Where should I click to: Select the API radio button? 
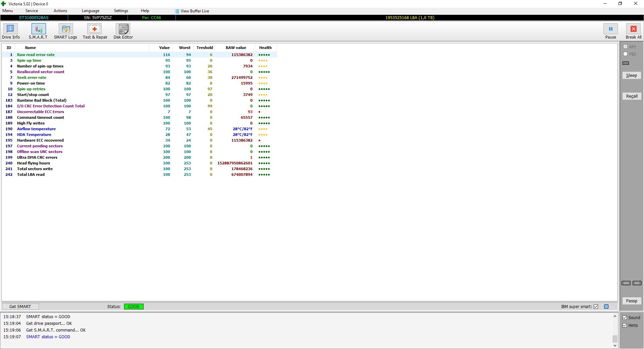coord(625,47)
